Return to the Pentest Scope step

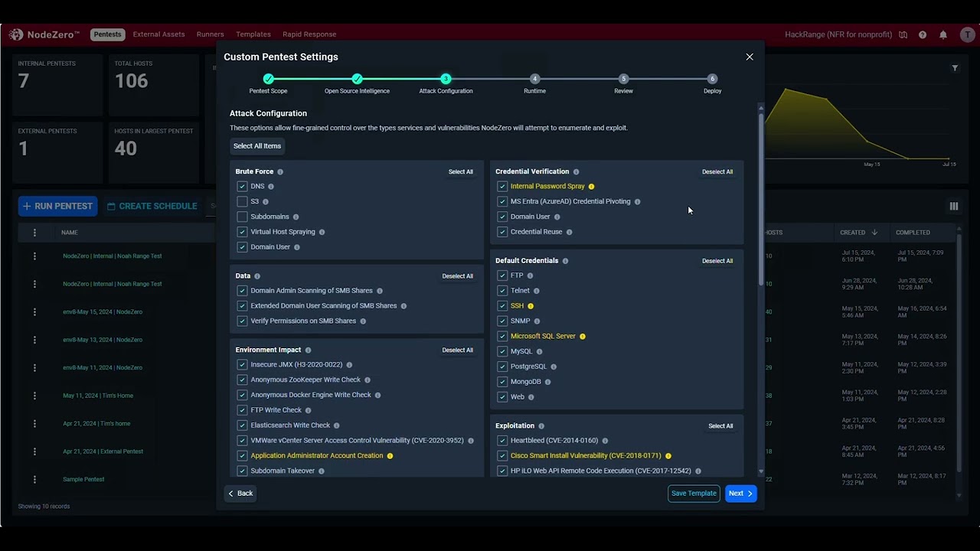tap(268, 83)
